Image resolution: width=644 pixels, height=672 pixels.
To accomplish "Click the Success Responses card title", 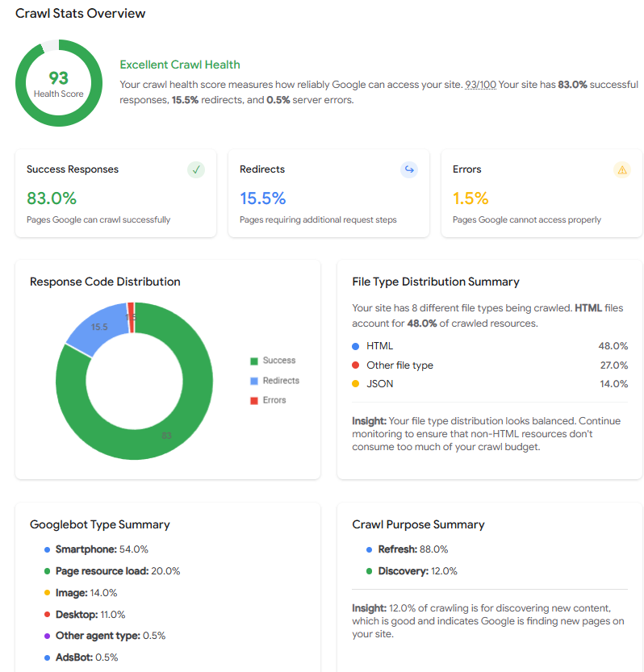I will [x=73, y=169].
